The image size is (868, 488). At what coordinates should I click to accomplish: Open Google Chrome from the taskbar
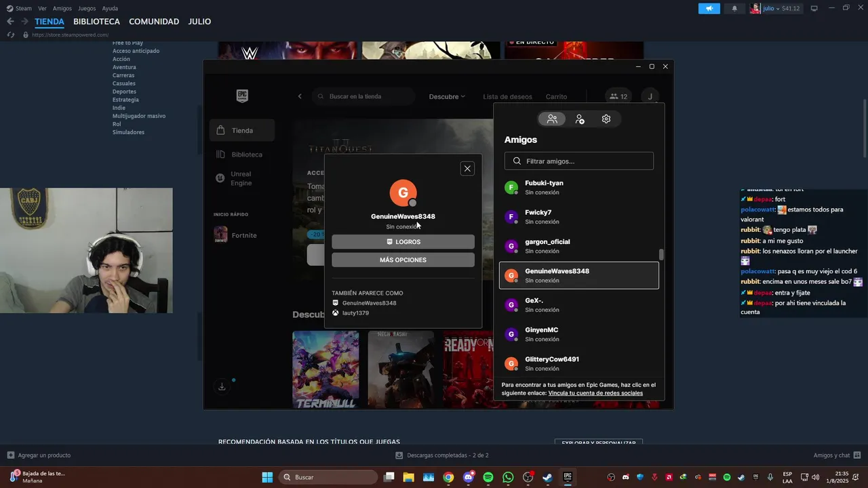click(448, 477)
